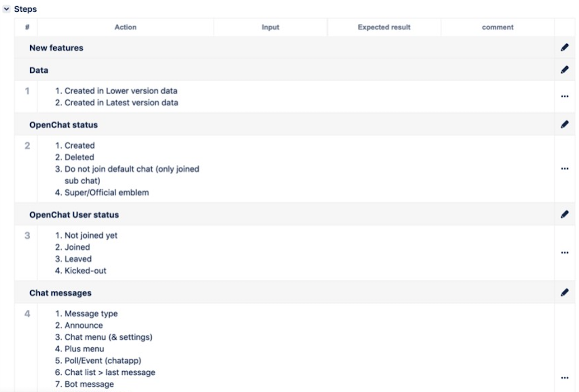Open more options menu for step 3

(x=564, y=253)
